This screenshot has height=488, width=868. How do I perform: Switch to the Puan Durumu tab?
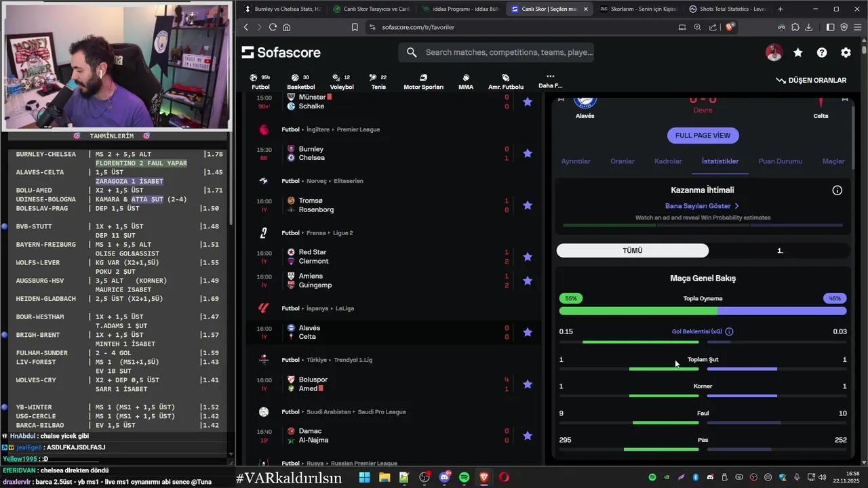pyautogui.click(x=781, y=161)
